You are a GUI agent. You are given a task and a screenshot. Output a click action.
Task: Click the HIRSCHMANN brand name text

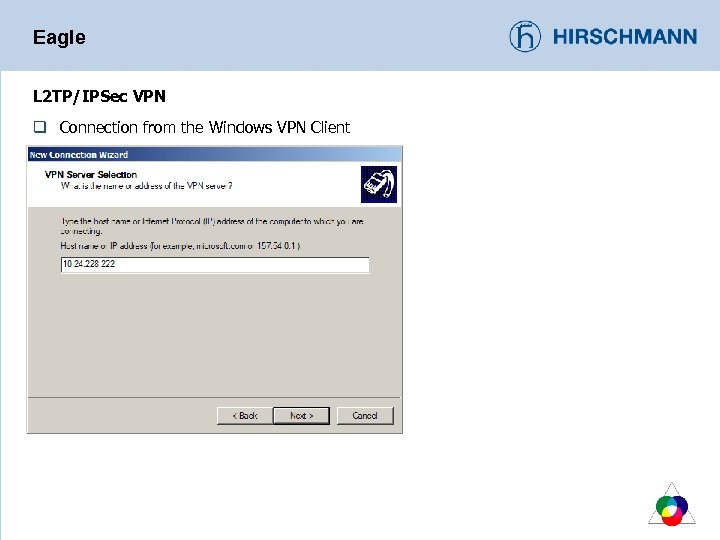(x=625, y=37)
